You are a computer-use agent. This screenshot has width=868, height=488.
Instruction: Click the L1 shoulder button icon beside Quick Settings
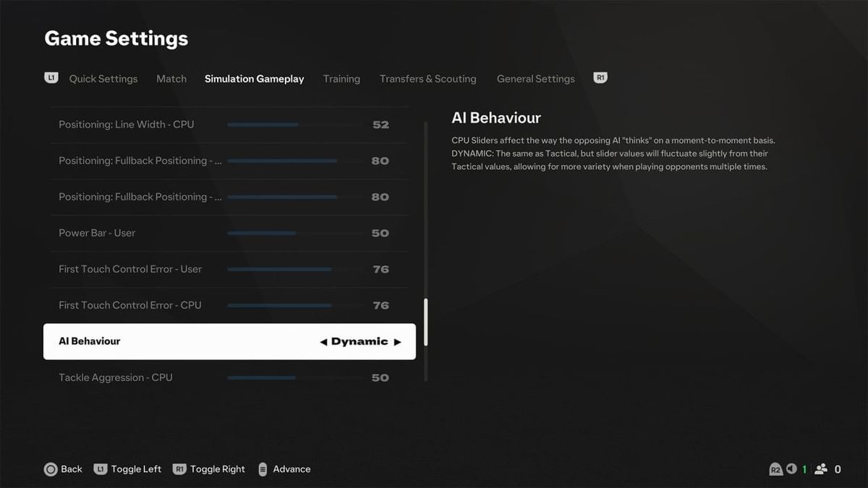(51, 78)
